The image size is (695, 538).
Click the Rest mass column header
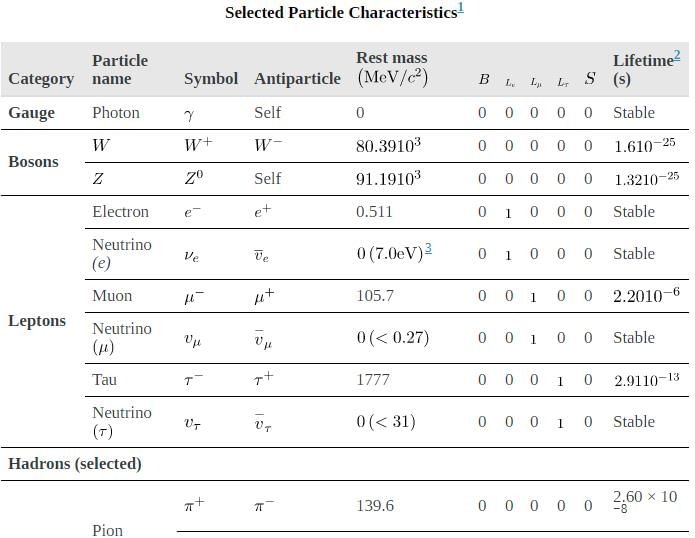tap(392, 68)
